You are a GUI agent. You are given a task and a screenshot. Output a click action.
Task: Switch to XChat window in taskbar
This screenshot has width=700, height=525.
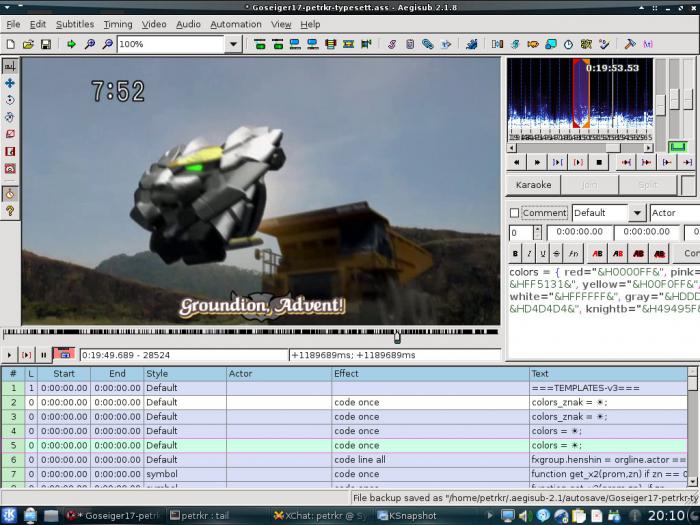coord(321,516)
